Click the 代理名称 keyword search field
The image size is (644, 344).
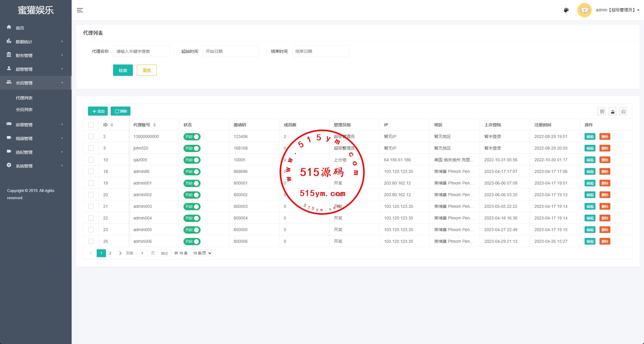[141, 51]
